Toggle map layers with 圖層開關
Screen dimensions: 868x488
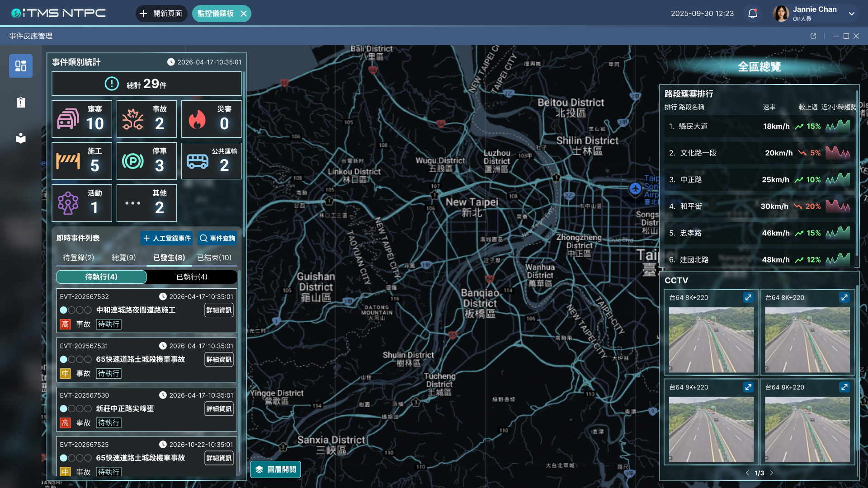click(275, 469)
